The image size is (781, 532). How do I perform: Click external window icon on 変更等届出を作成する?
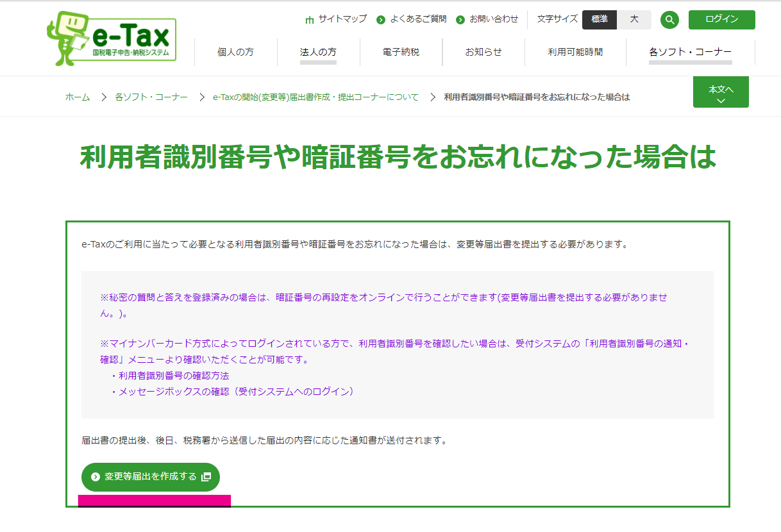pos(206,477)
